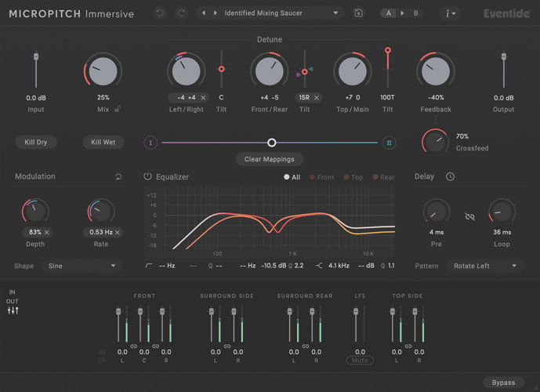Image resolution: width=540 pixels, height=392 pixels.
Task: Click the Mix lock icon
Action: point(117,109)
